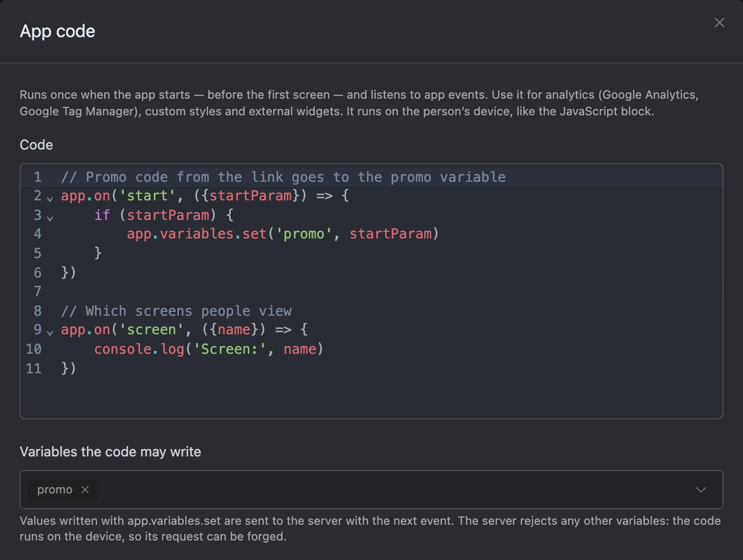
Task: Click line number 11 in the gutter
Action: (34, 368)
